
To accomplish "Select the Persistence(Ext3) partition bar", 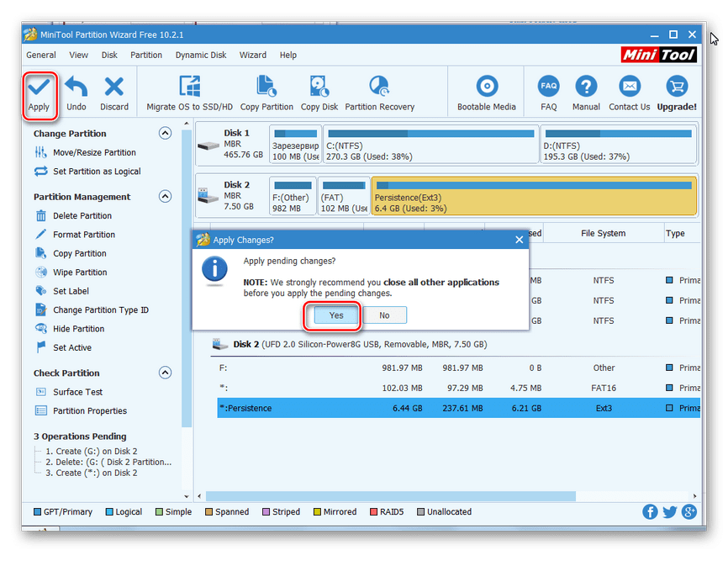I will tap(534, 197).
